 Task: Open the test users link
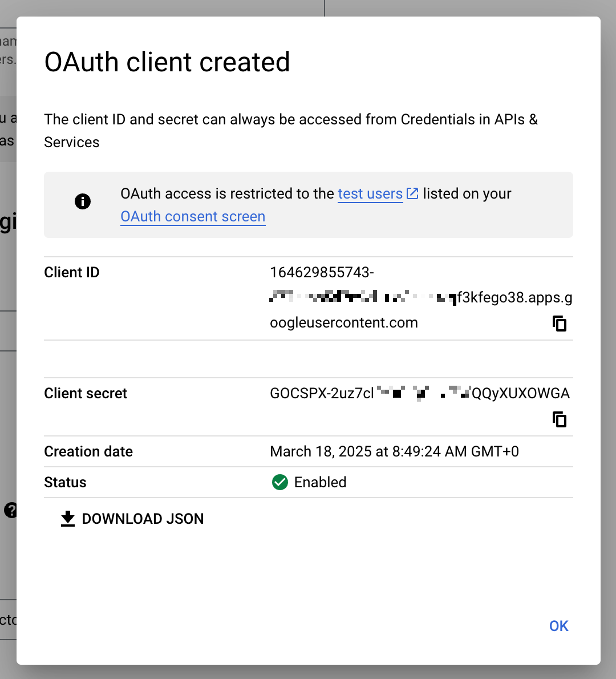click(370, 194)
